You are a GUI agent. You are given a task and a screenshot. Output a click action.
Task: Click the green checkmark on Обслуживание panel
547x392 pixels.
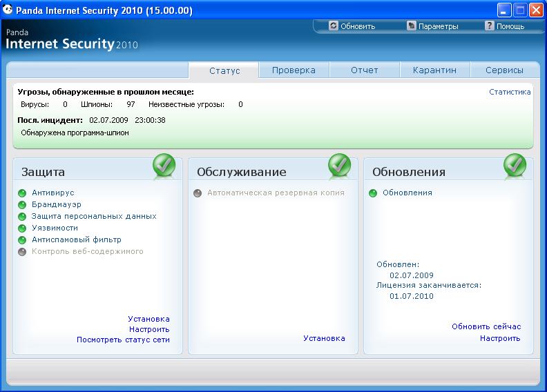pyautogui.click(x=339, y=166)
